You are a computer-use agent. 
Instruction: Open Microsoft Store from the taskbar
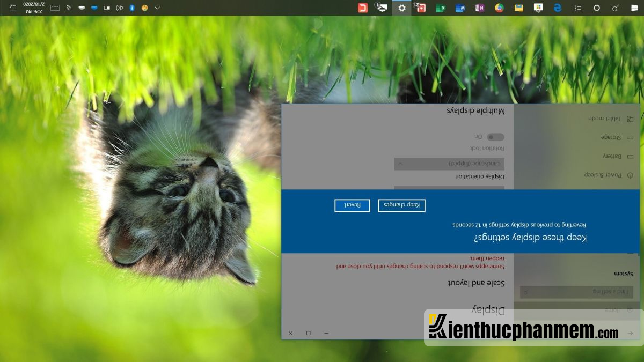coord(538,8)
